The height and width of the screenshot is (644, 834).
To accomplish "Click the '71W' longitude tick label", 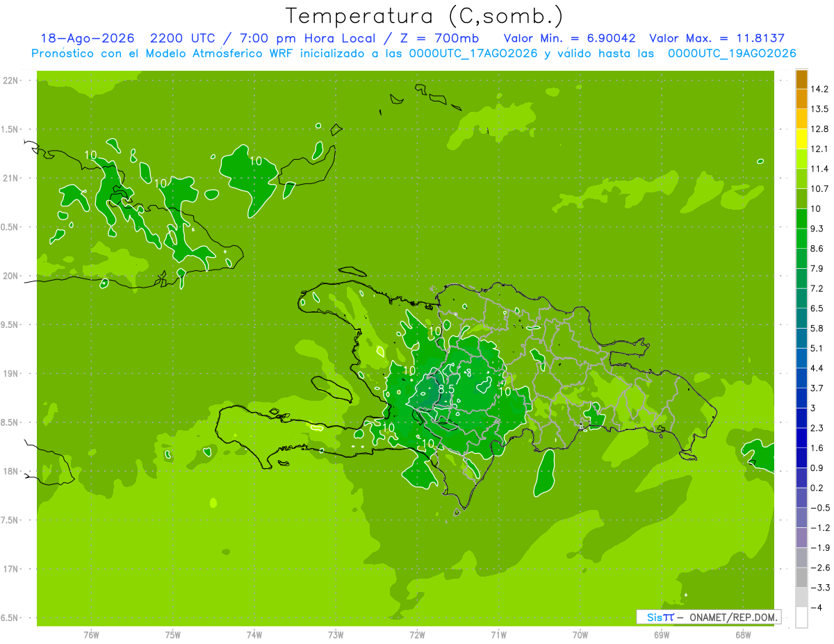I will point(498,635).
